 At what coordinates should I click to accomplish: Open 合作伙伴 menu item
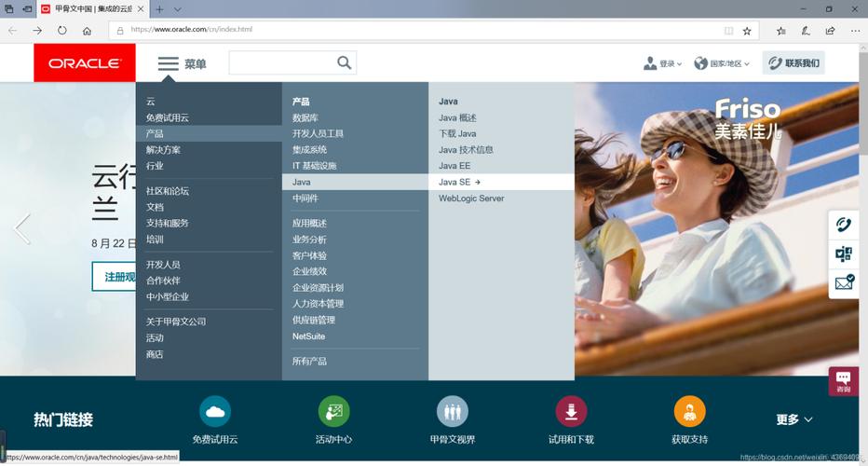click(163, 281)
